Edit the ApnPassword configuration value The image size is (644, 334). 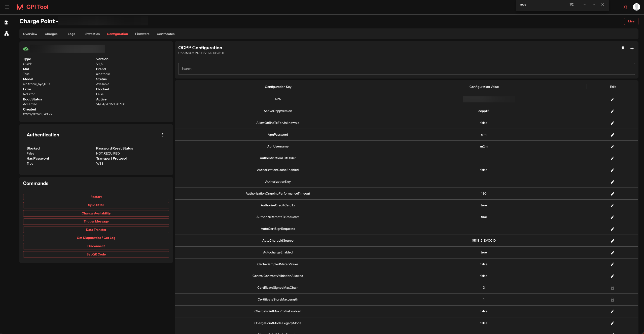click(x=612, y=135)
